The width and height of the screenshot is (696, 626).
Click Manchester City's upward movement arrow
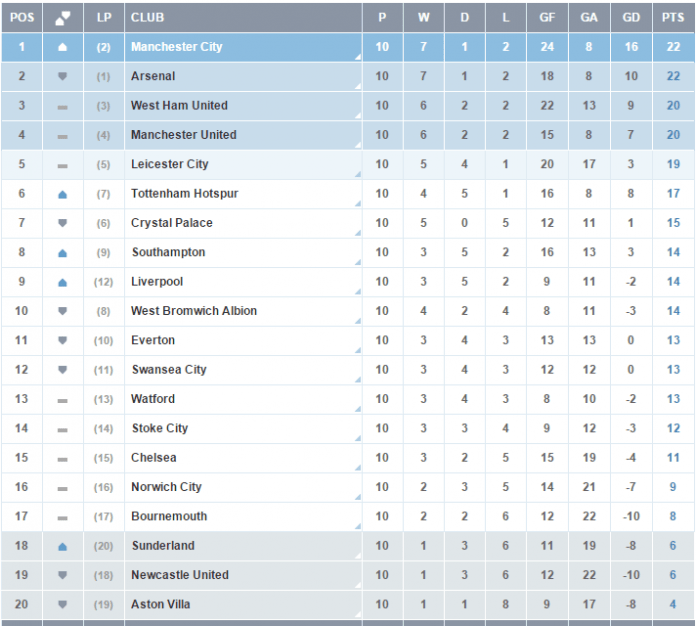click(x=63, y=47)
